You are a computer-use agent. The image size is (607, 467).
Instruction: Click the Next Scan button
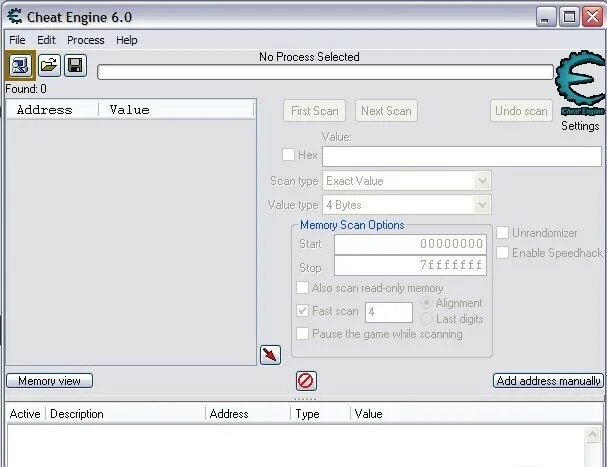(386, 111)
